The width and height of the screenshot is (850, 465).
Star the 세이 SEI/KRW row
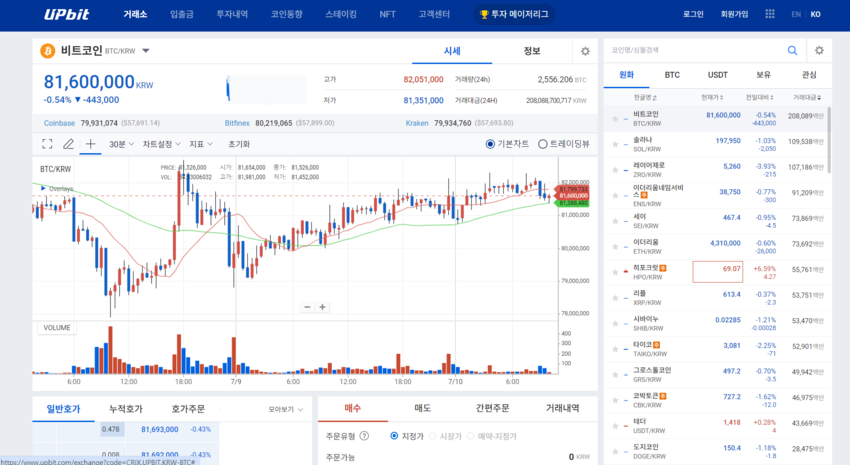coord(615,221)
